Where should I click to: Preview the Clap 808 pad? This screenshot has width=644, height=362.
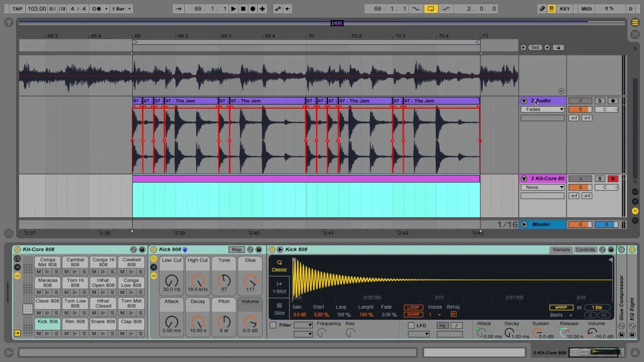tap(131, 333)
